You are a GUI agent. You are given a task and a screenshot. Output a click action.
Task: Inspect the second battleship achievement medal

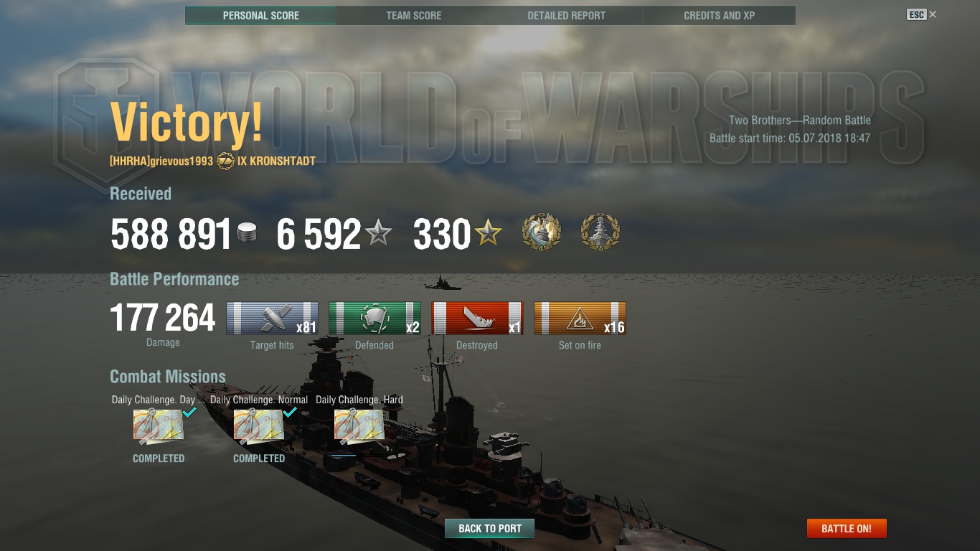tap(600, 232)
